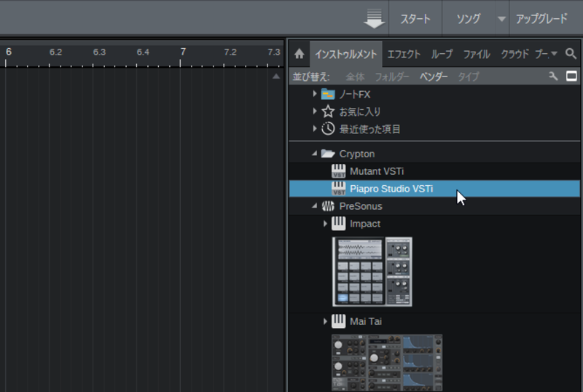The width and height of the screenshot is (583, 392).
Task: Select the Impact instrument name
Action: [x=365, y=224]
